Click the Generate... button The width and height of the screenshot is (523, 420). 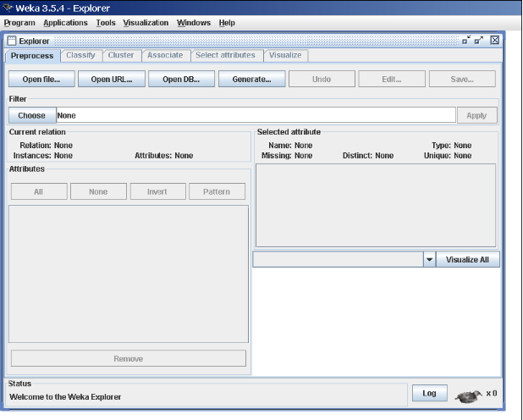pyautogui.click(x=251, y=79)
